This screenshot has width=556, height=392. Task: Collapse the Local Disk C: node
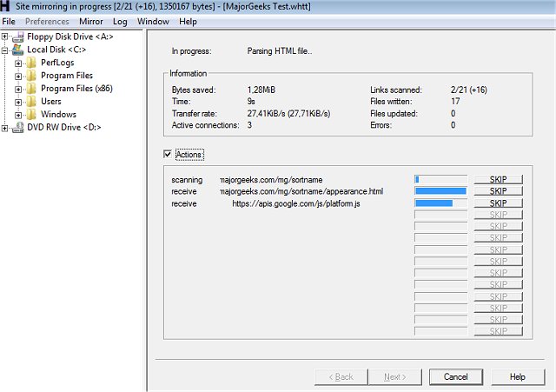pyautogui.click(x=4, y=50)
